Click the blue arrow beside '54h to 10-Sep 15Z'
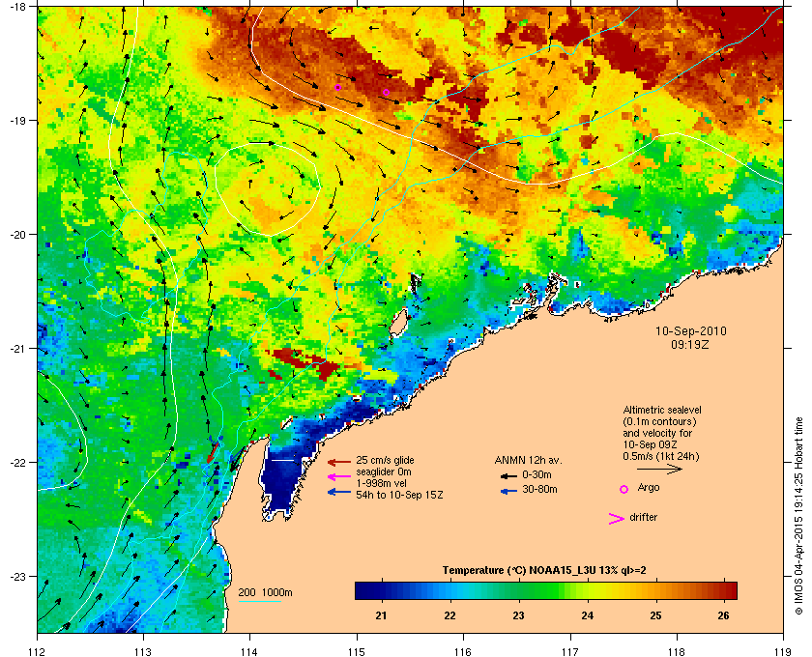Viewport: 812px width, 657px height. [339, 492]
